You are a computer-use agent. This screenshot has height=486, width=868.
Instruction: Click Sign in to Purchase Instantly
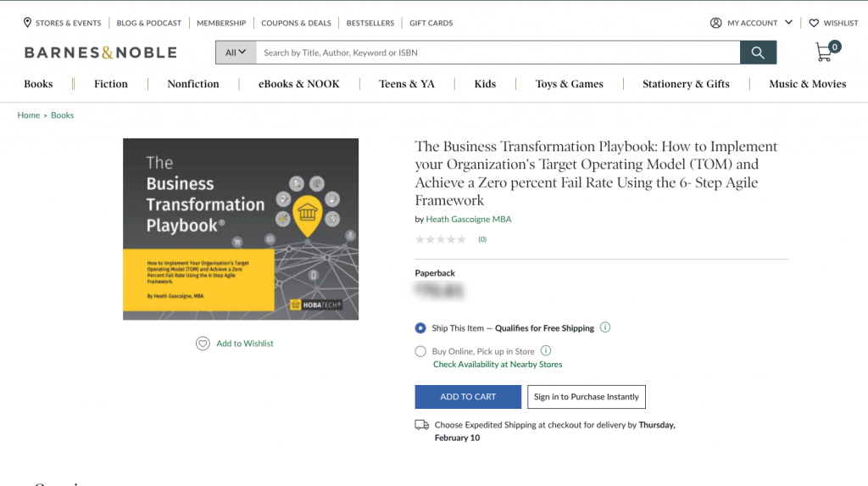click(x=586, y=397)
